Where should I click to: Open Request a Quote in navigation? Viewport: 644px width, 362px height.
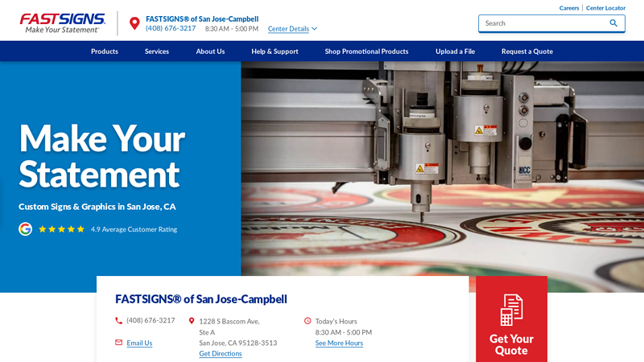(x=527, y=51)
